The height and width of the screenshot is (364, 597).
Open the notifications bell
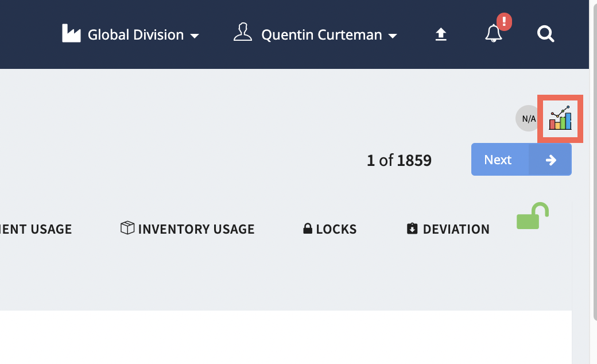[x=493, y=34]
